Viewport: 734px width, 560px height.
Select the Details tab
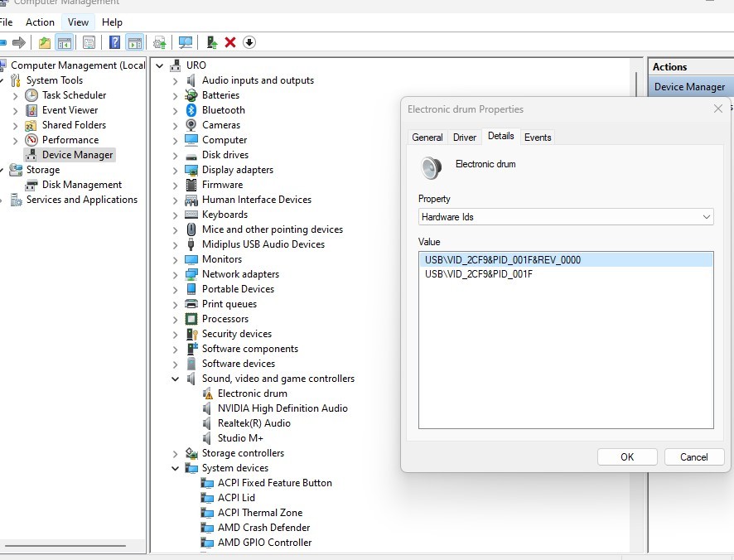coord(501,136)
